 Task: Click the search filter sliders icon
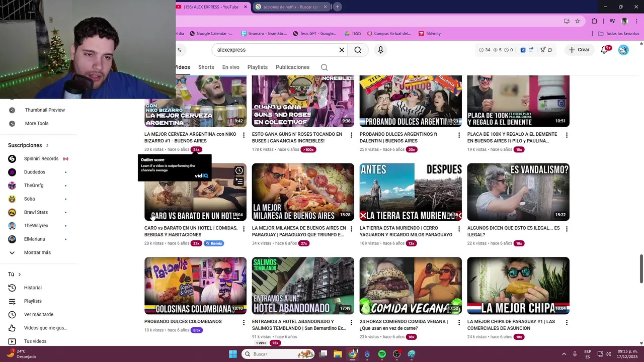coord(179,50)
